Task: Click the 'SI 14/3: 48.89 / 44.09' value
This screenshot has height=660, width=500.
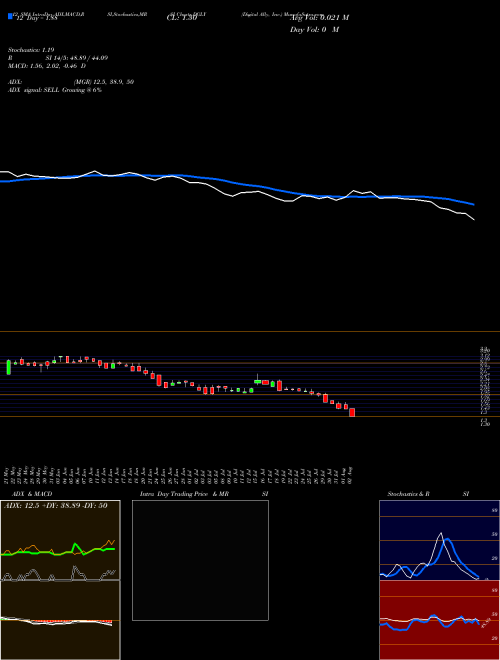Action: (77, 58)
